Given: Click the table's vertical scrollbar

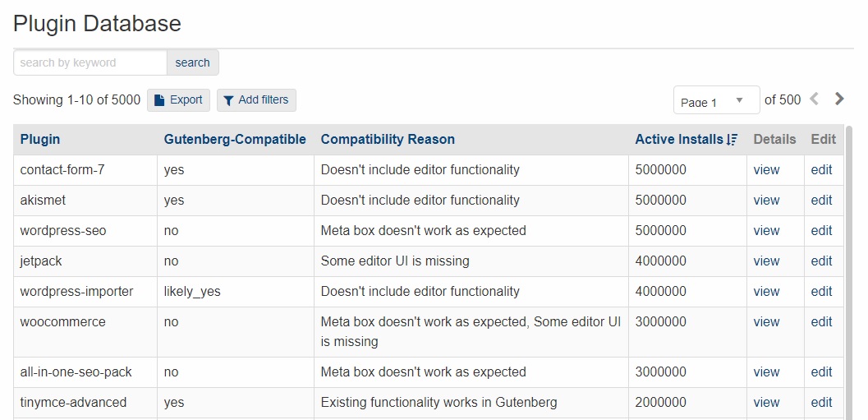Looking at the screenshot, I should coord(849,271).
